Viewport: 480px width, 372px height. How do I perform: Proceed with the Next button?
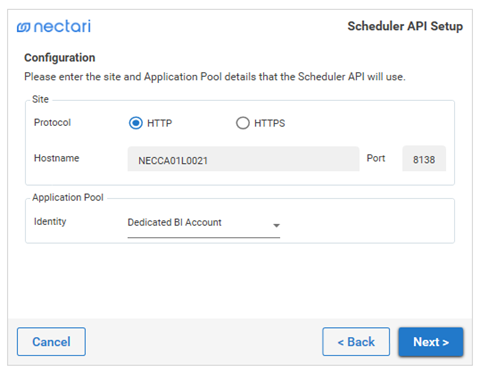point(431,342)
